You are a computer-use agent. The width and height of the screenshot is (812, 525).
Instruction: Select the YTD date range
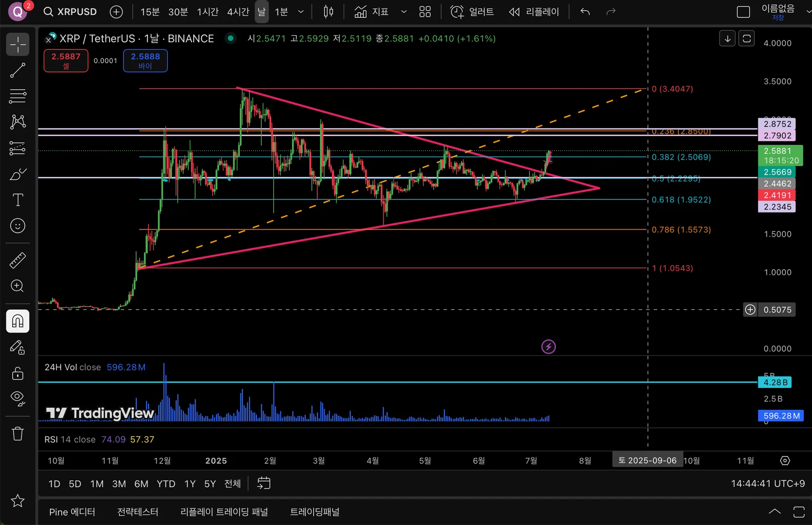click(x=166, y=484)
